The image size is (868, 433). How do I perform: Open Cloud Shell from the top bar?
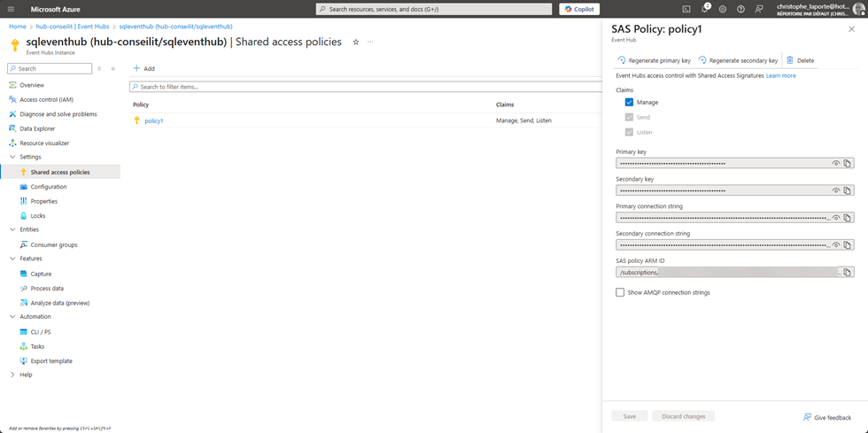click(x=686, y=9)
